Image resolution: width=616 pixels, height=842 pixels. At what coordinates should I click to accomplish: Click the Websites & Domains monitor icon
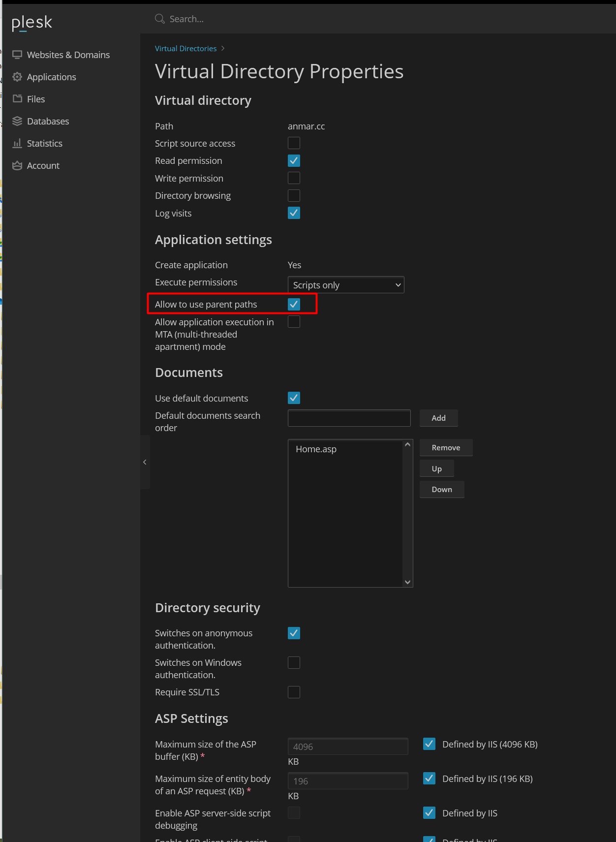[17, 55]
